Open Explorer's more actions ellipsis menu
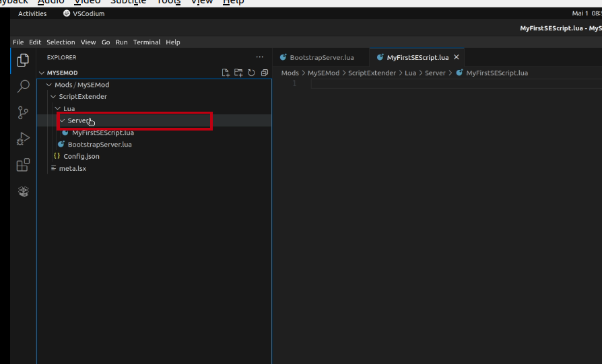Image resolution: width=602 pixels, height=364 pixels. (x=260, y=58)
